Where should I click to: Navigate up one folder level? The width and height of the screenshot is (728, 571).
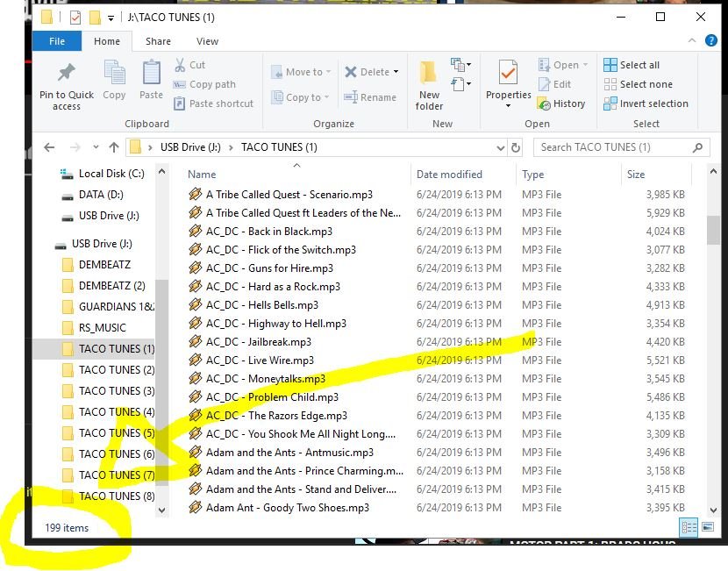click(x=114, y=147)
